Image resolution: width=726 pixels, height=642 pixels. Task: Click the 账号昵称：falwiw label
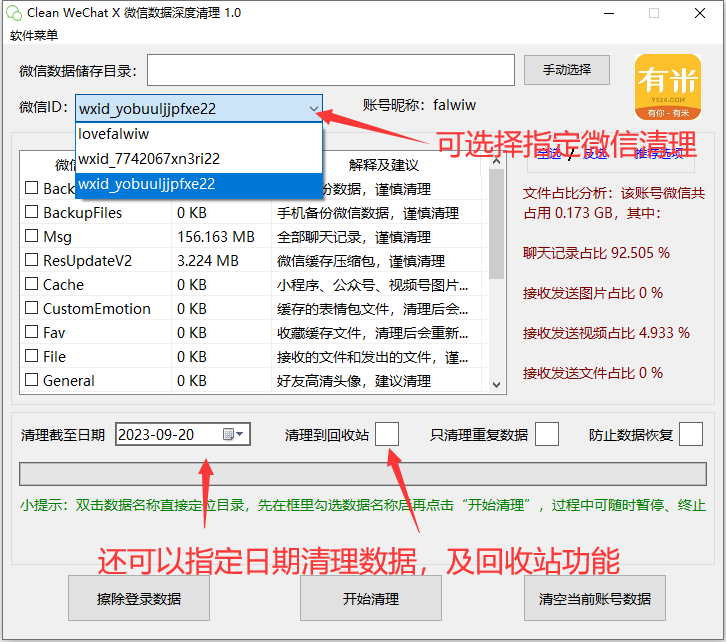click(419, 105)
